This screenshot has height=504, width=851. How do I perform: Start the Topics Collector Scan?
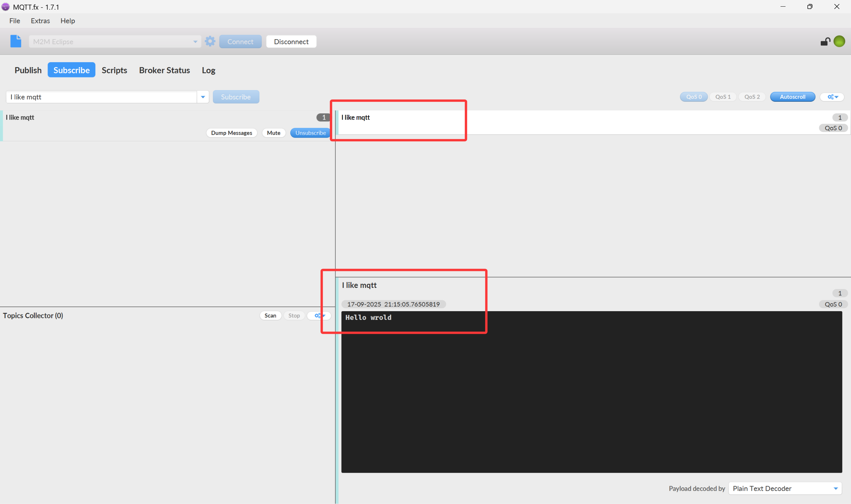pos(270,315)
